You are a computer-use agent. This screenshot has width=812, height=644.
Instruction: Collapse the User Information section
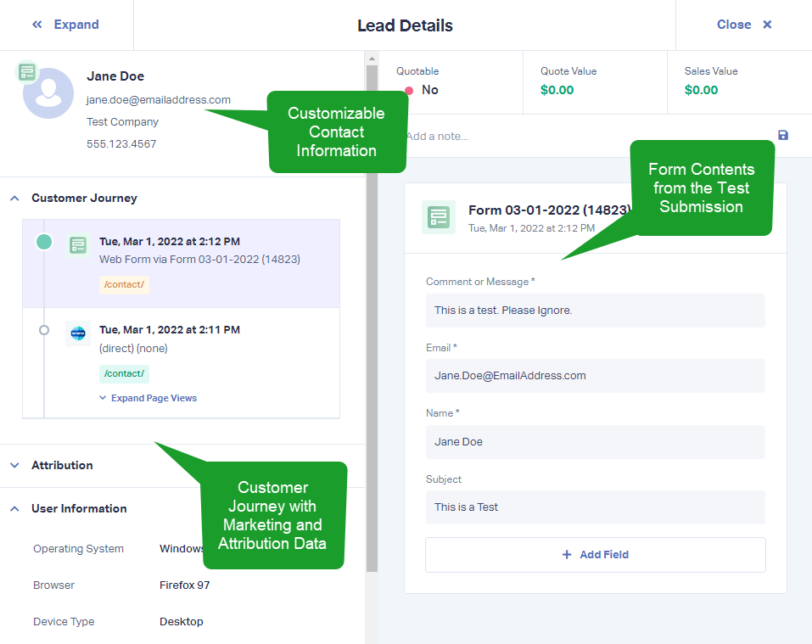[x=15, y=509]
